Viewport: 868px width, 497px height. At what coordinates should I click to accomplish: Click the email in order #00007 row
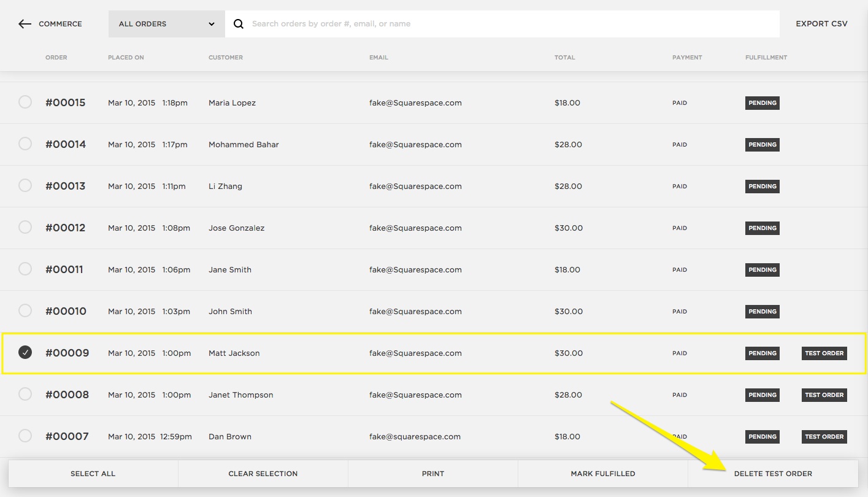click(415, 437)
